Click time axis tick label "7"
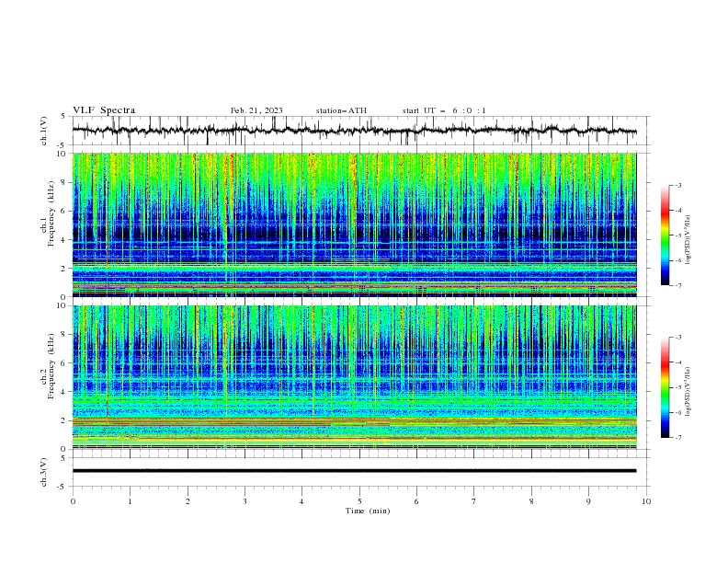This screenshot has height=563, width=728. [x=474, y=501]
